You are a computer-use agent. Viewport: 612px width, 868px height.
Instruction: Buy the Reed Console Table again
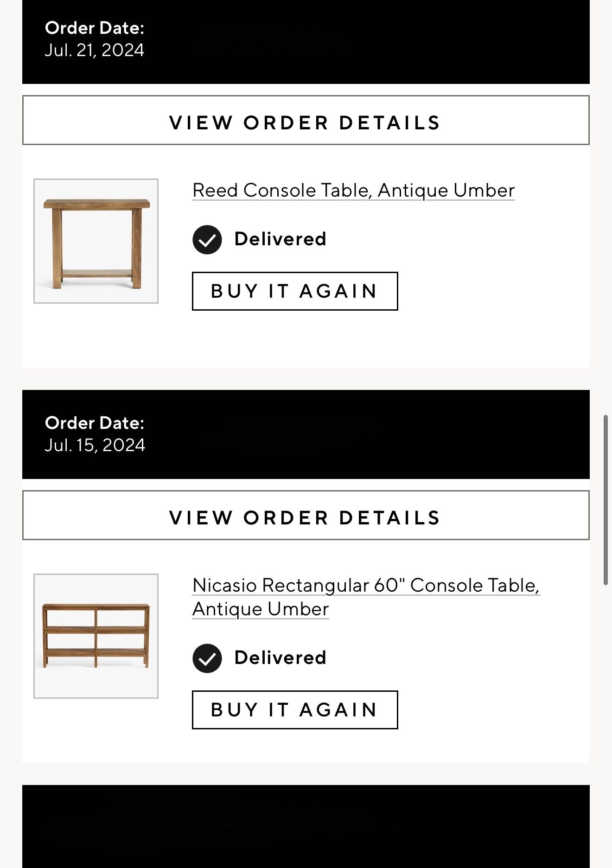point(295,291)
